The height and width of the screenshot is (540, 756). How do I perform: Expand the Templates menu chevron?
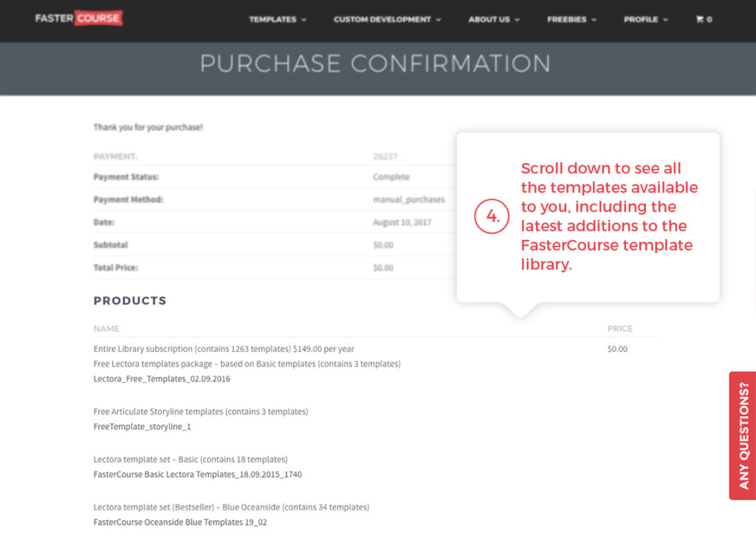pos(304,20)
